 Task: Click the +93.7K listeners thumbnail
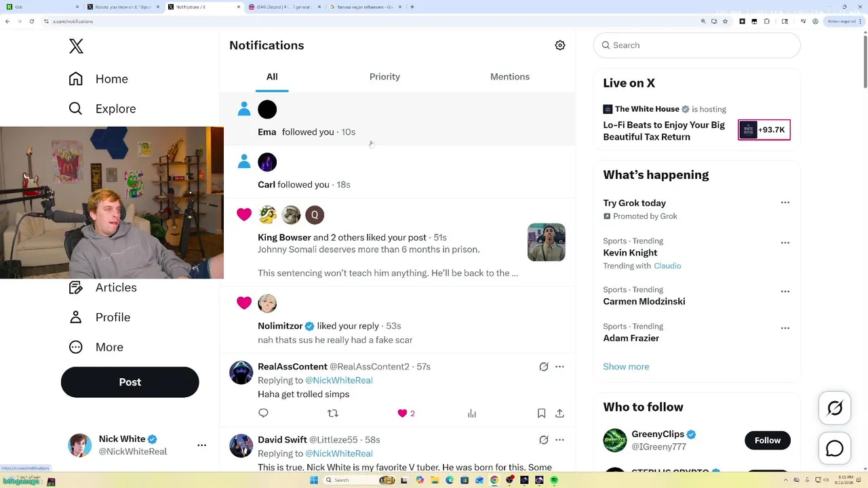click(764, 129)
